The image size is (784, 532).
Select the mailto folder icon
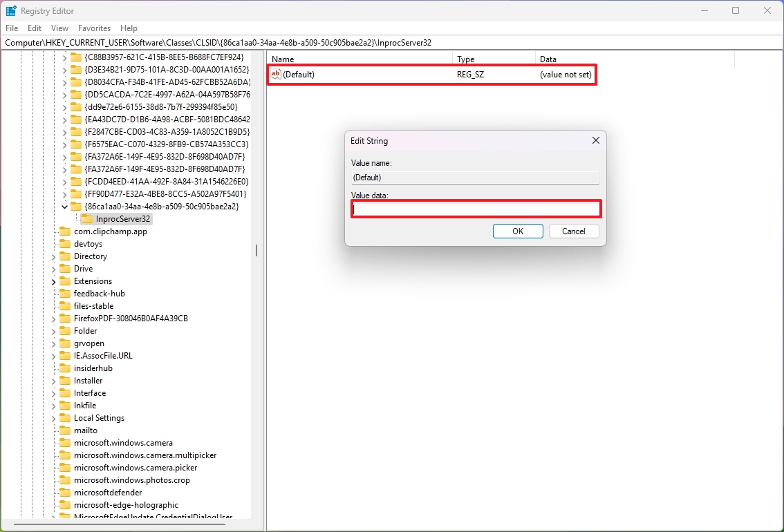click(x=65, y=430)
